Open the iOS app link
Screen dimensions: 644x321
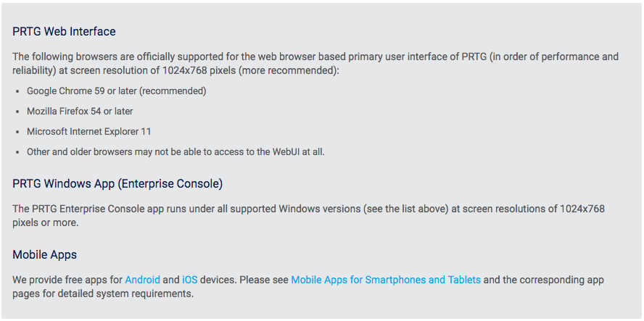(190, 280)
